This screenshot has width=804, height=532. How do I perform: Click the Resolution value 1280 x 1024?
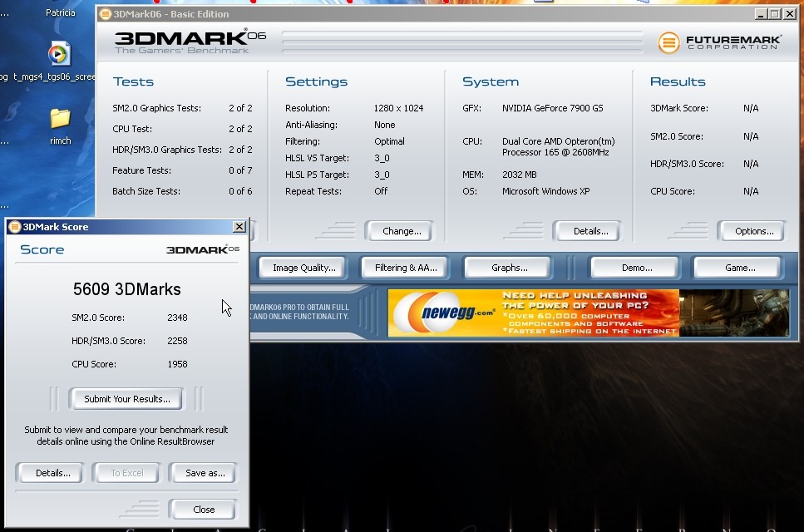click(x=398, y=108)
